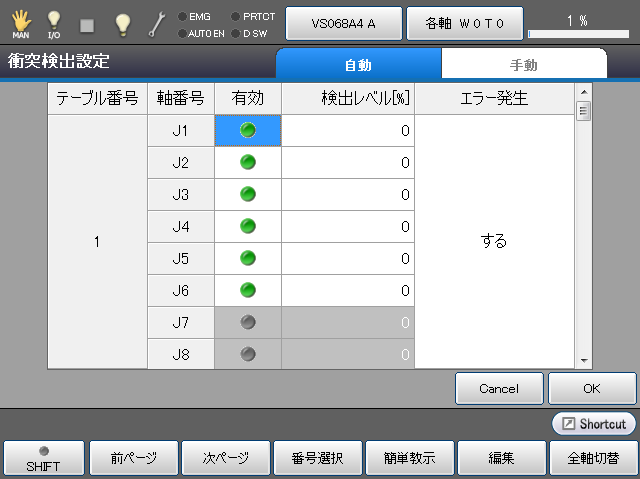Viewport: 640px width, 479px height.
Task: Click scrollbar down arrow in table
Action: pyautogui.click(x=584, y=359)
